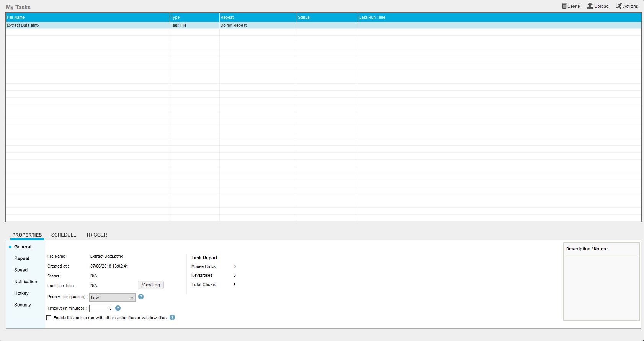
Task: Click the Keystrokes label
Action: pyautogui.click(x=202, y=275)
